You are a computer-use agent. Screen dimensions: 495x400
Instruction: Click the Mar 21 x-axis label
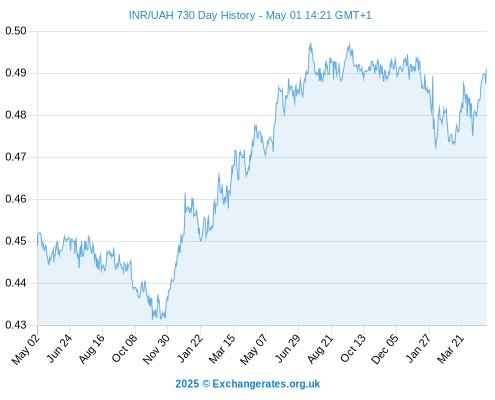(450, 349)
